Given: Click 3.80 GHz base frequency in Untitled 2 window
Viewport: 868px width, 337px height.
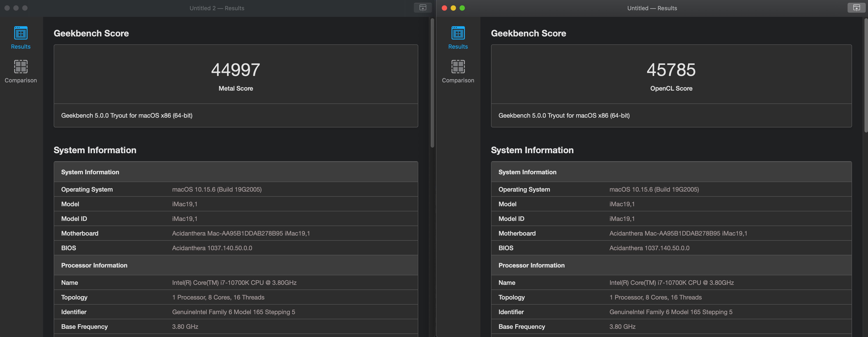Looking at the screenshot, I should 185,327.
